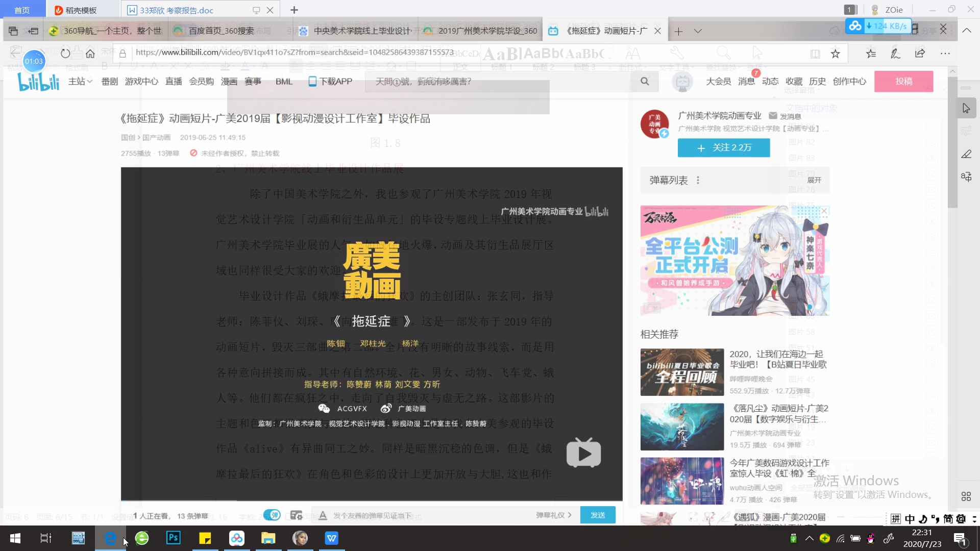Click danmaku font style A icon

tap(323, 515)
